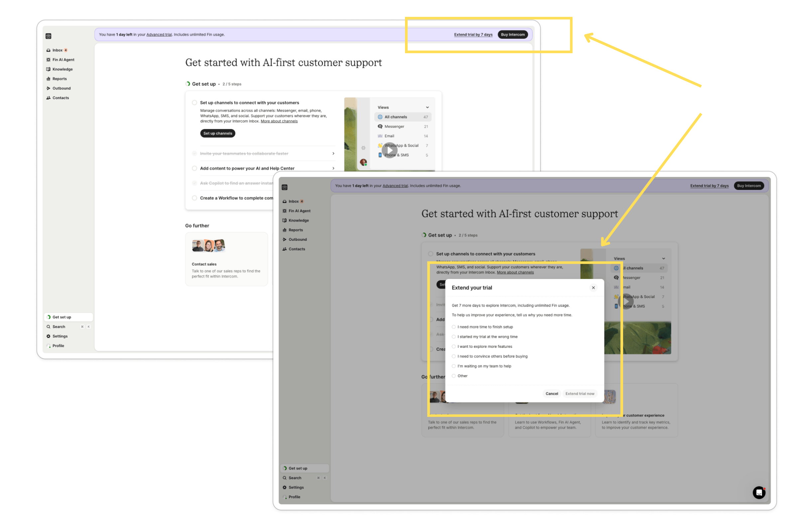Viewport: 798px width, 532px height.
Task: Click Knowledge icon in front window sidebar
Action: coord(284,220)
